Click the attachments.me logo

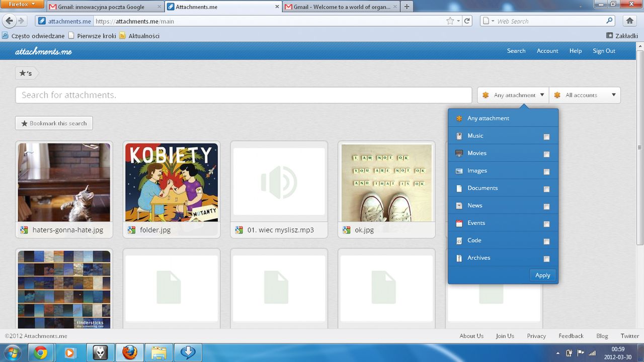[x=43, y=51]
